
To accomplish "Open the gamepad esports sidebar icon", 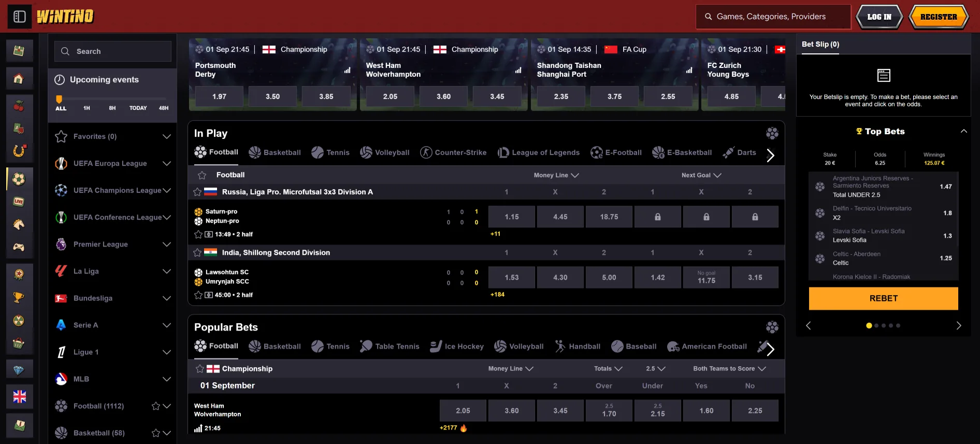I will coord(19,247).
